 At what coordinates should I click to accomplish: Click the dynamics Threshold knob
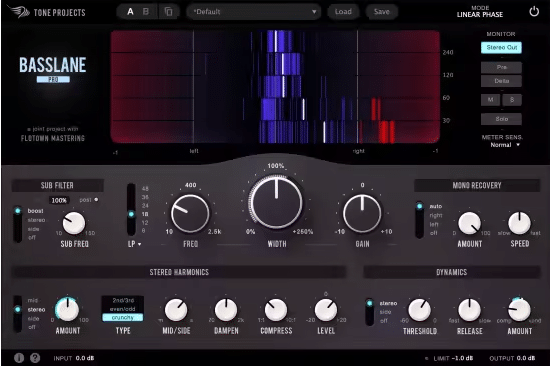(x=420, y=310)
